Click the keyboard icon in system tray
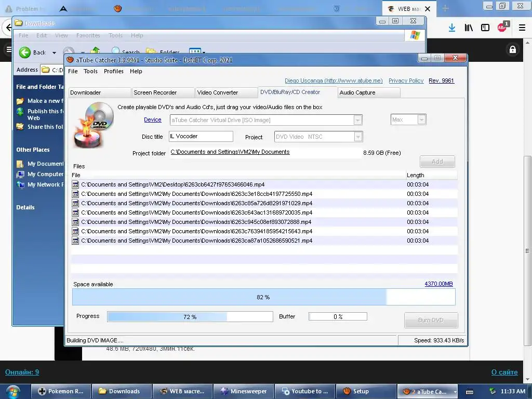Screen dimensions: 532x399 [x=470, y=392]
